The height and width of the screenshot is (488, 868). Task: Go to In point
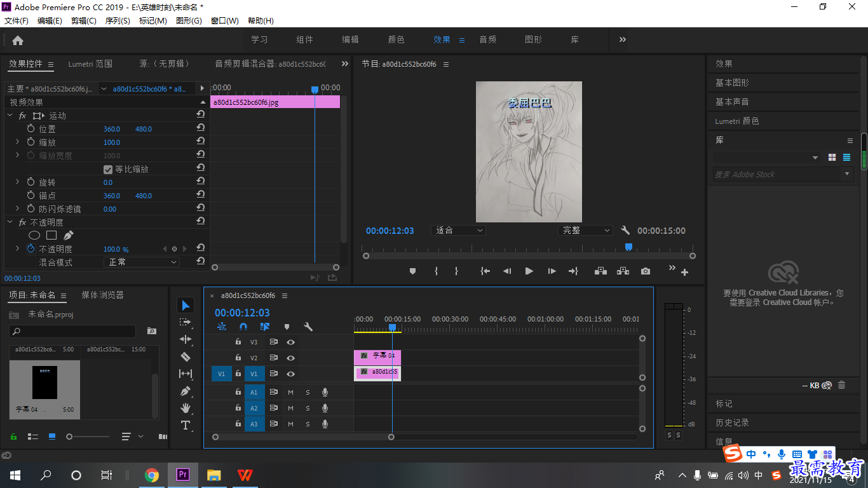coord(485,271)
